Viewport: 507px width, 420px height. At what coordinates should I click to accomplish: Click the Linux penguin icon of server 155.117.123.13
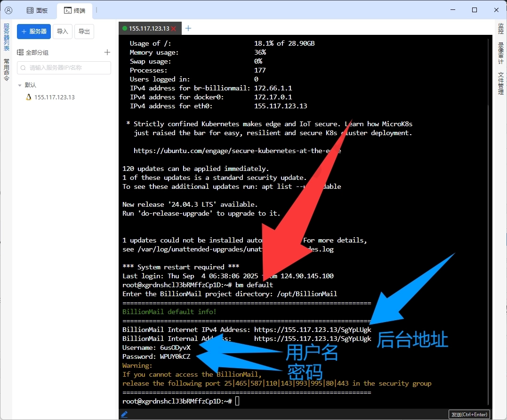(28, 97)
